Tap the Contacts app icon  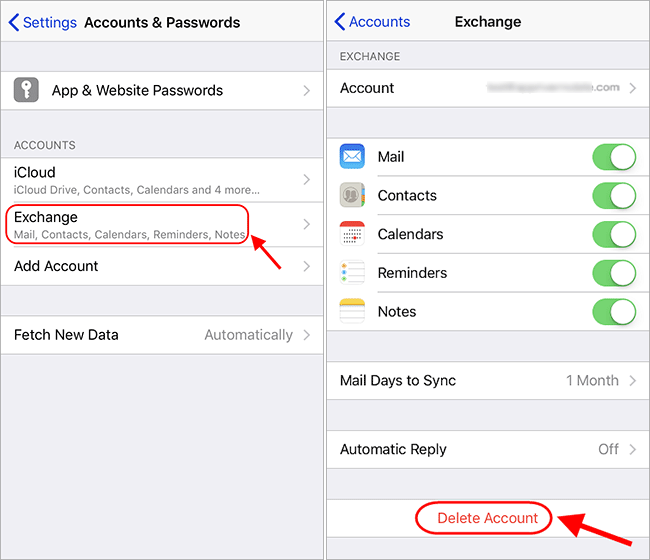click(352, 195)
